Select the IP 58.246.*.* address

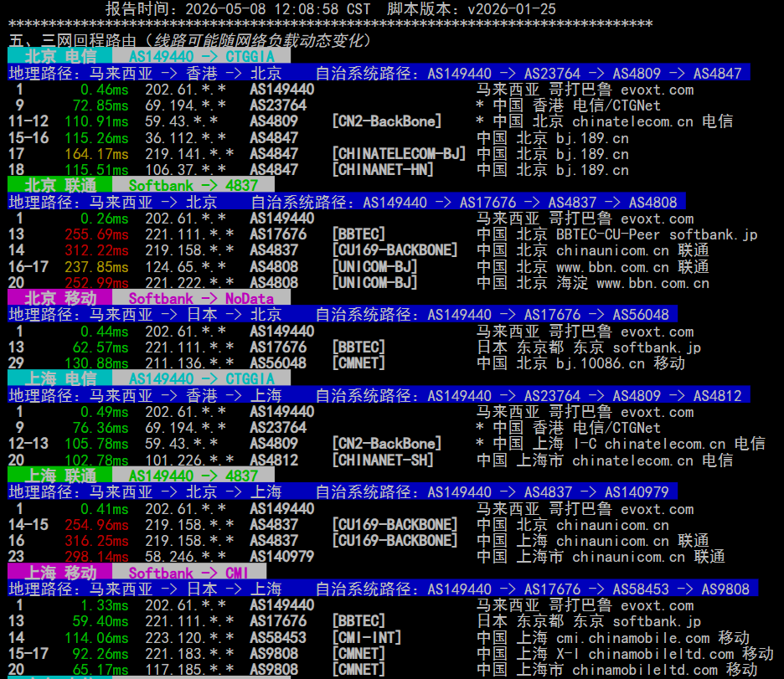click(x=185, y=557)
